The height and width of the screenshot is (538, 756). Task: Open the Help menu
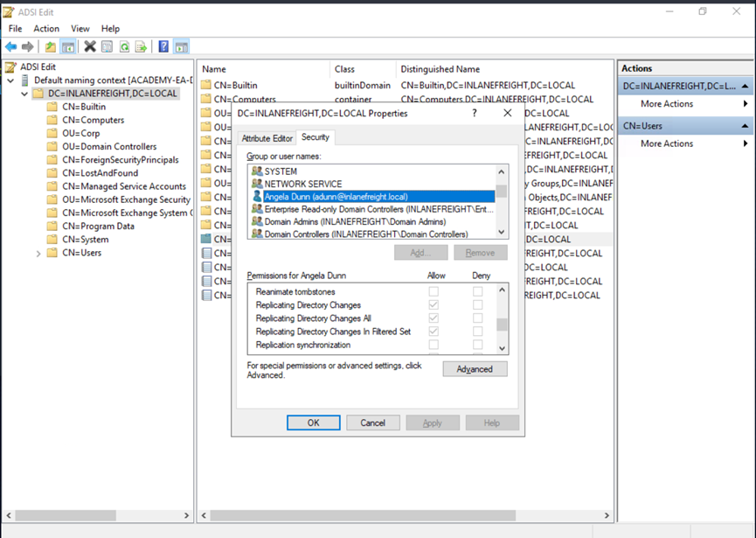(x=110, y=29)
